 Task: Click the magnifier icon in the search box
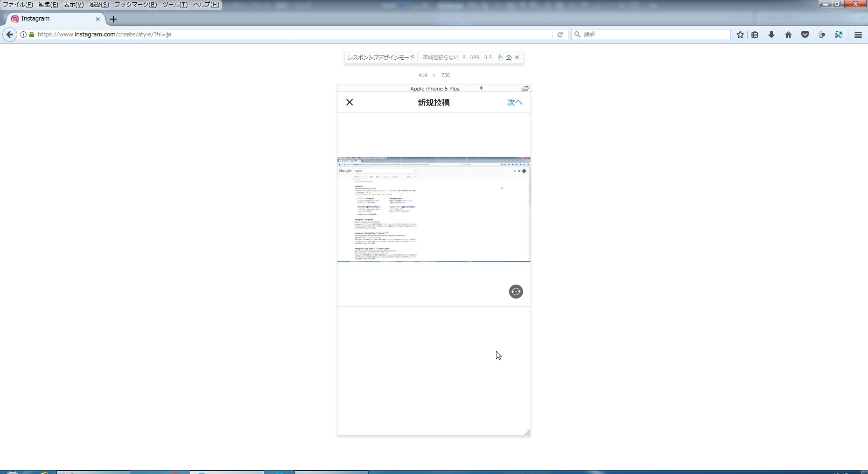pos(577,35)
